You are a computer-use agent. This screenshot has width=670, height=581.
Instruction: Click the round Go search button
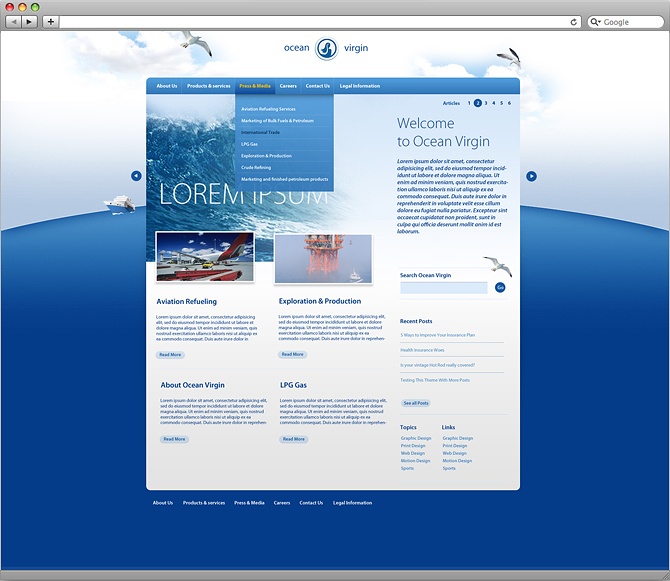click(x=500, y=288)
